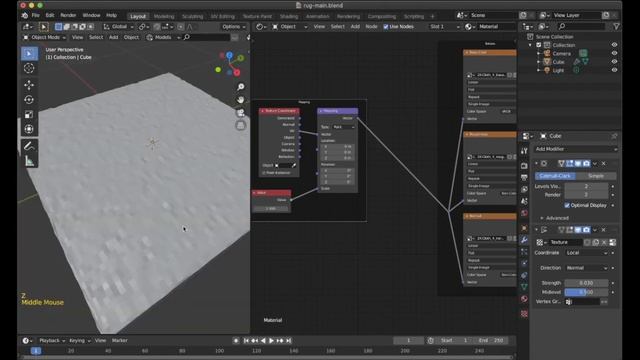The width and height of the screenshot is (640, 360).
Task: Select the Rotate tool
Action: tap(29, 100)
